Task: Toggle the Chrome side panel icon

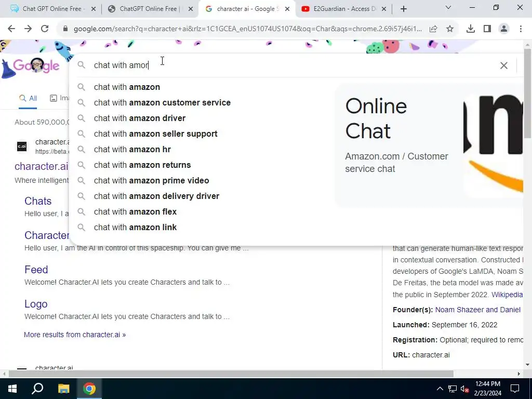Action: [x=487, y=29]
